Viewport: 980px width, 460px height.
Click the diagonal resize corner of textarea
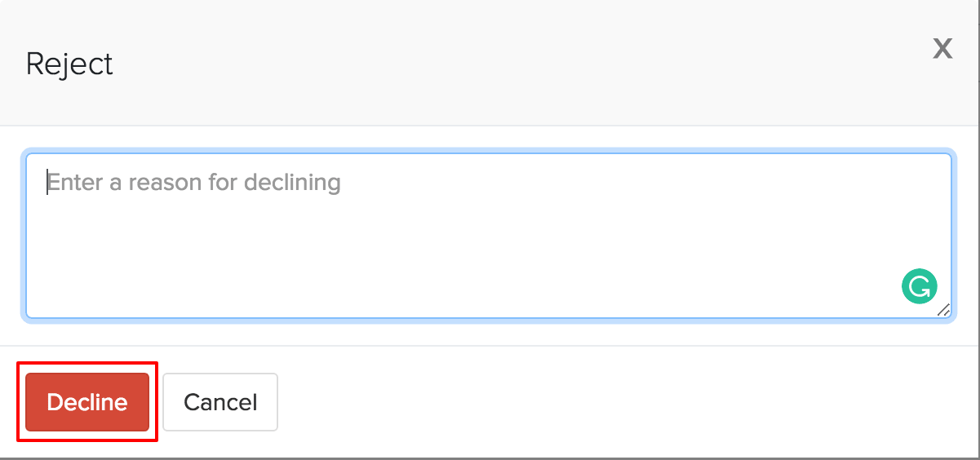pyautogui.click(x=944, y=310)
